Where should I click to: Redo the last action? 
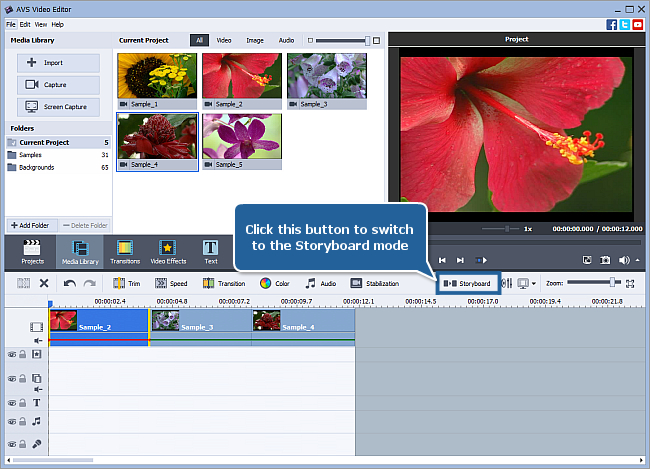(90, 284)
